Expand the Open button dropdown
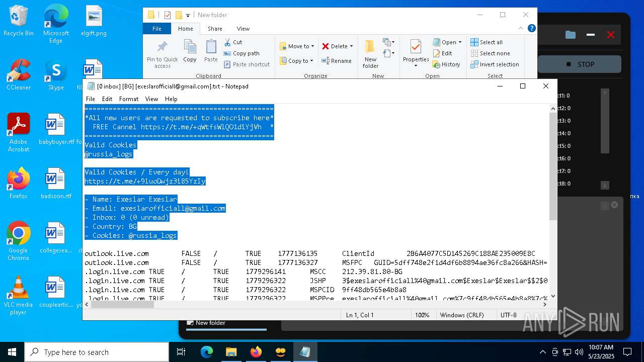The height and width of the screenshot is (362, 644). click(460, 42)
